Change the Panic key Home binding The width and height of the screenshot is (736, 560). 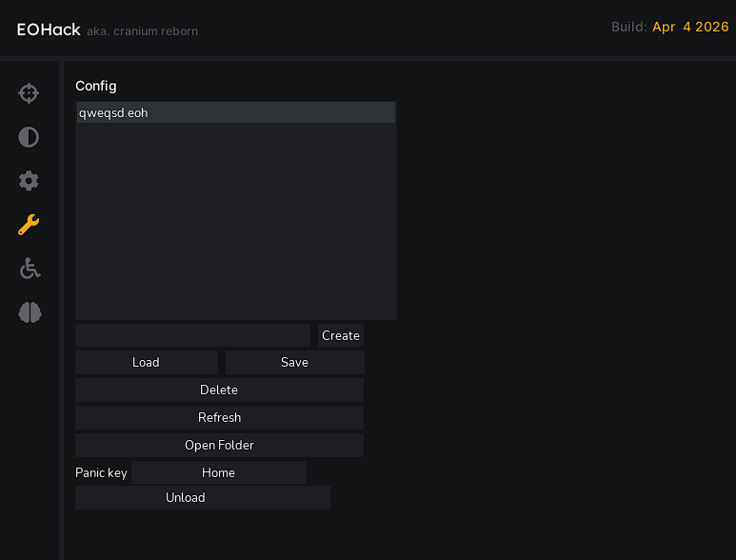pyautogui.click(x=218, y=473)
